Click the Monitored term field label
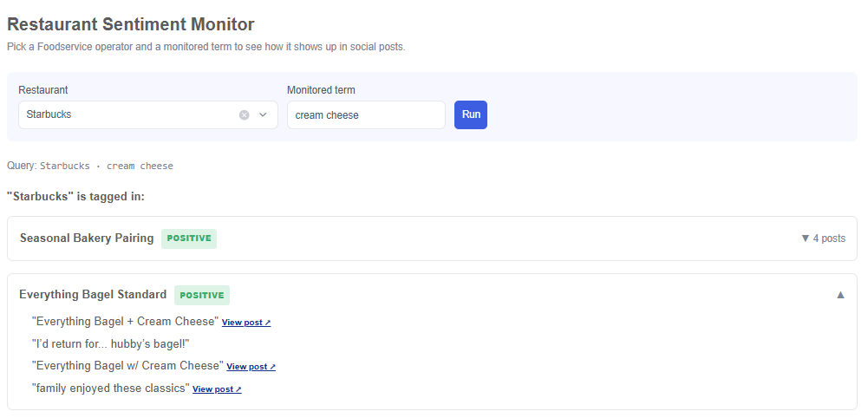868x418 pixels. [x=321, y=89]
